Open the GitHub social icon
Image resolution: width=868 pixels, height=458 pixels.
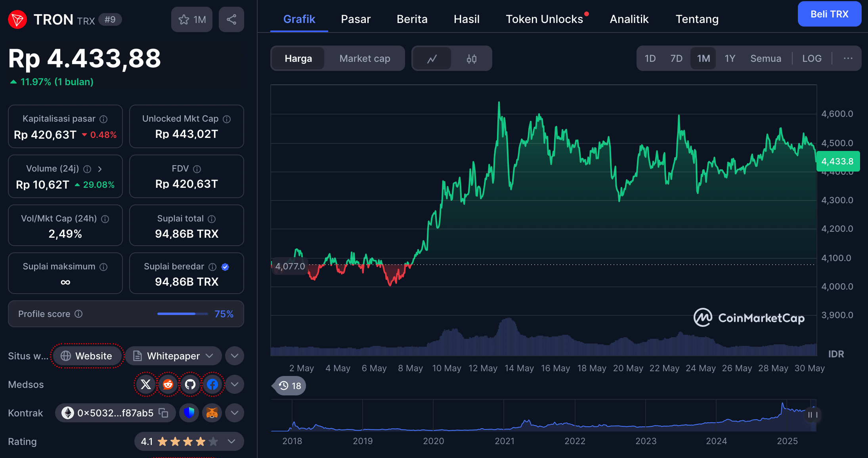coord(190,384)
